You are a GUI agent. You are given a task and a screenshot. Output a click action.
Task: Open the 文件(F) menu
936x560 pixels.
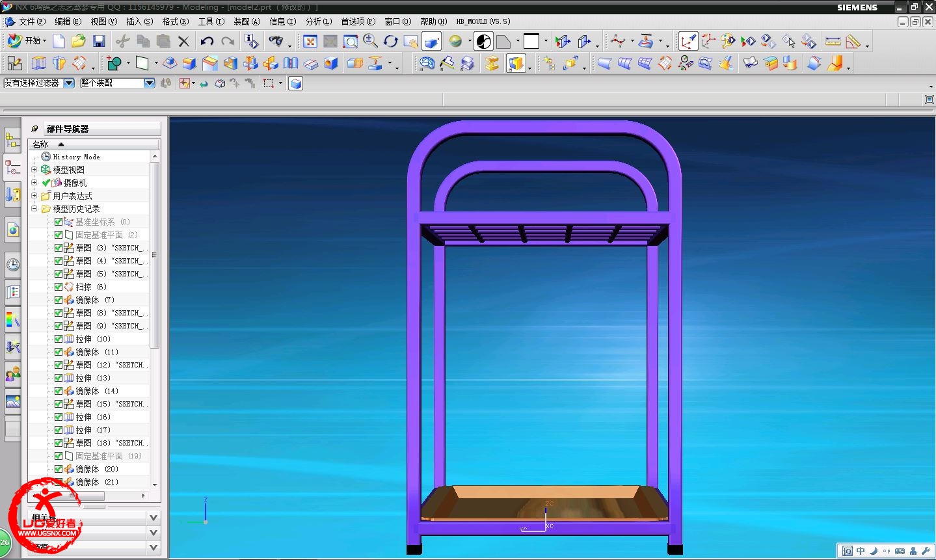(32, 21)
